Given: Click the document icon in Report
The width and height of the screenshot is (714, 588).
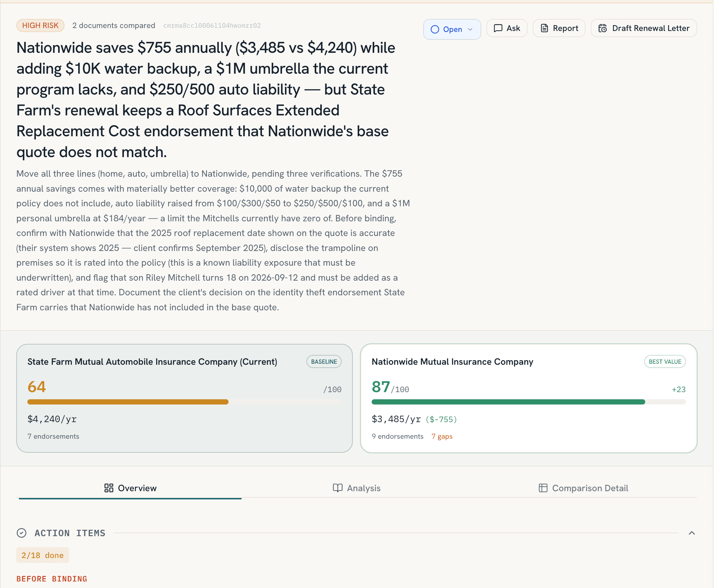Looking at the screenshot, I should pyautogui.click(x=544, y=28).
